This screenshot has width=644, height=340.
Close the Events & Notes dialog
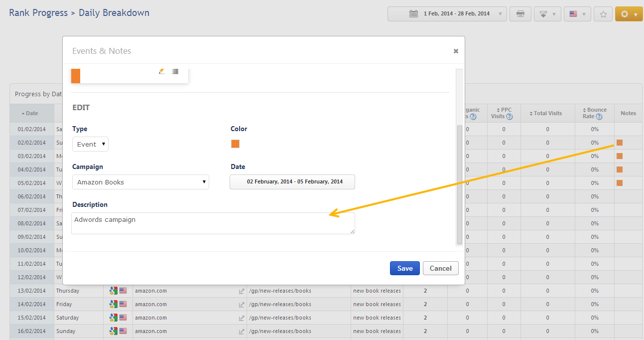456,51
